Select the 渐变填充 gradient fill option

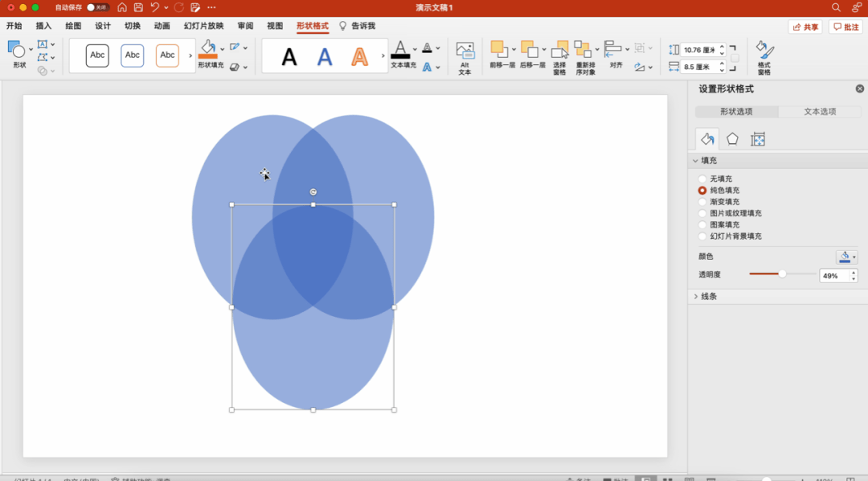(x=702, y=202)
